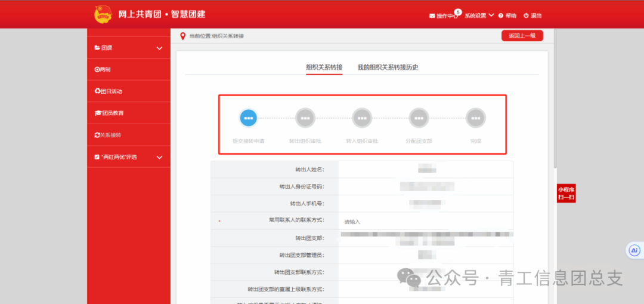Click the 完成 final step circle

(x=476, y=118)
